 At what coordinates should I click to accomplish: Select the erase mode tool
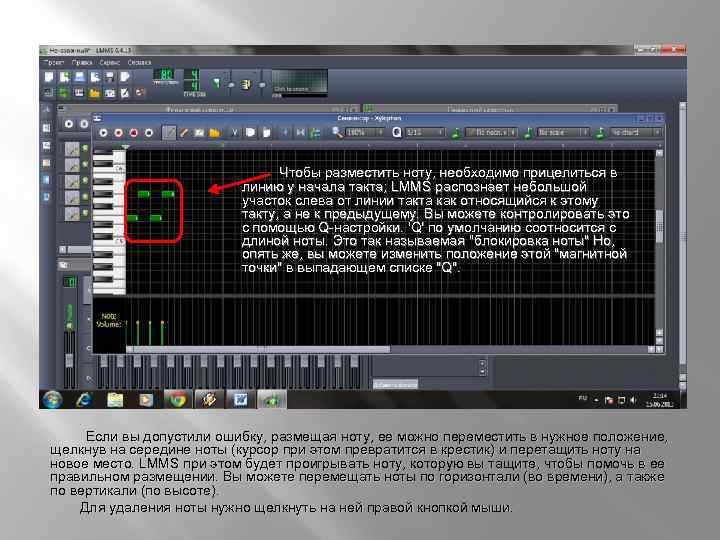pos(184,133)
